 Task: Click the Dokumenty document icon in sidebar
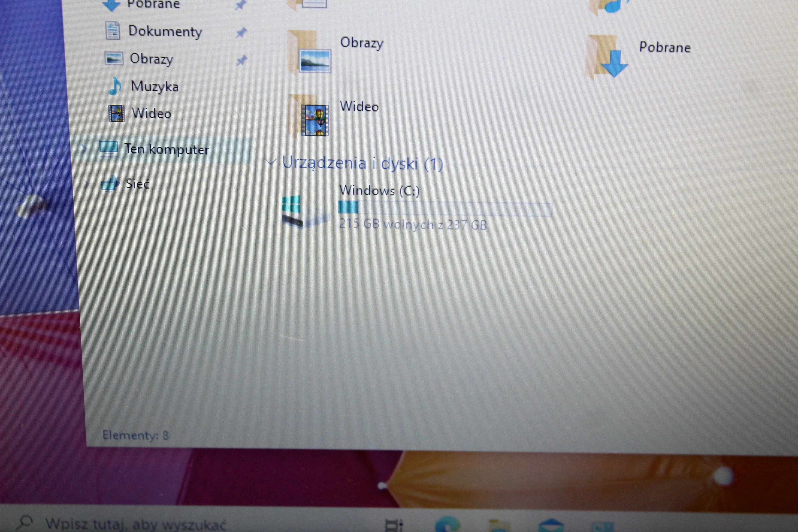coord(113,30)
